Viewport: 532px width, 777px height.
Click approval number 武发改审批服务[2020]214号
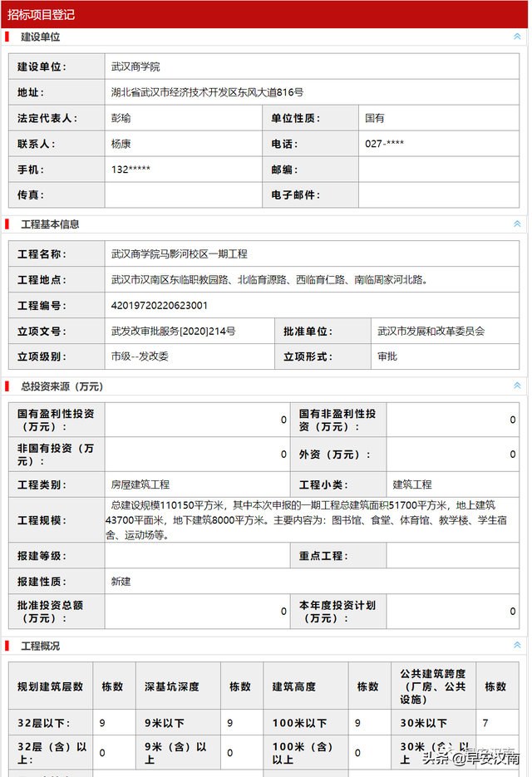click(173, 331)
